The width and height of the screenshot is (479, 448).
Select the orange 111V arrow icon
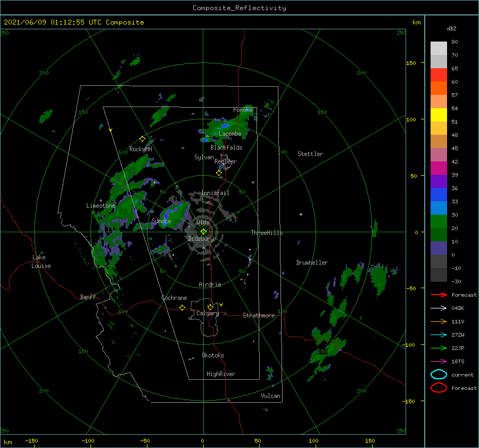point(439,321)
